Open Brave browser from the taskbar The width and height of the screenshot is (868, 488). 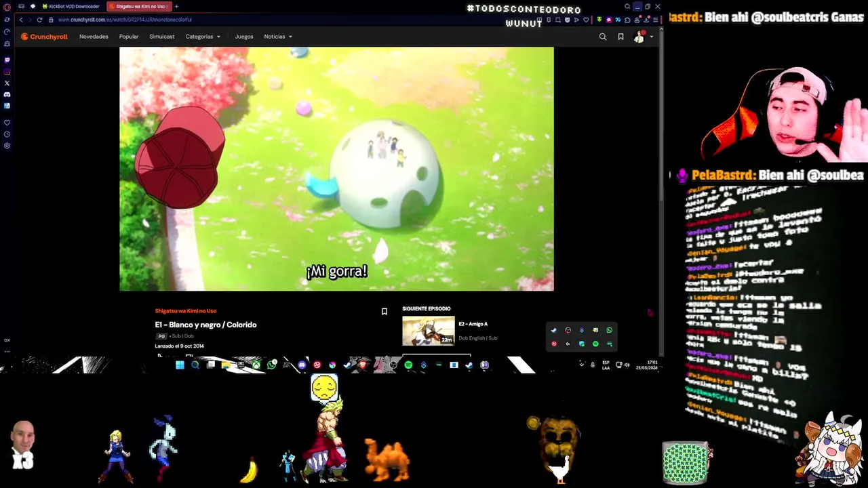[362, 365]
